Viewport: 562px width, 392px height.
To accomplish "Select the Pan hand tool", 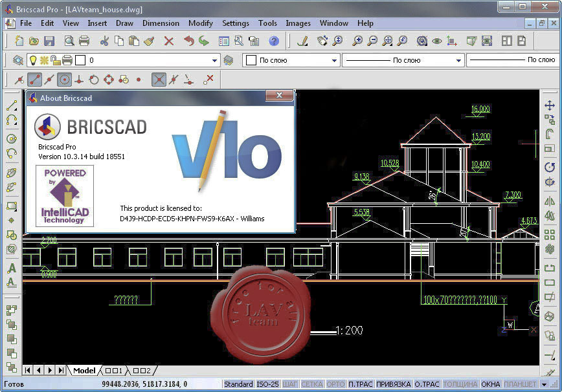I will [x=322, y=41].
